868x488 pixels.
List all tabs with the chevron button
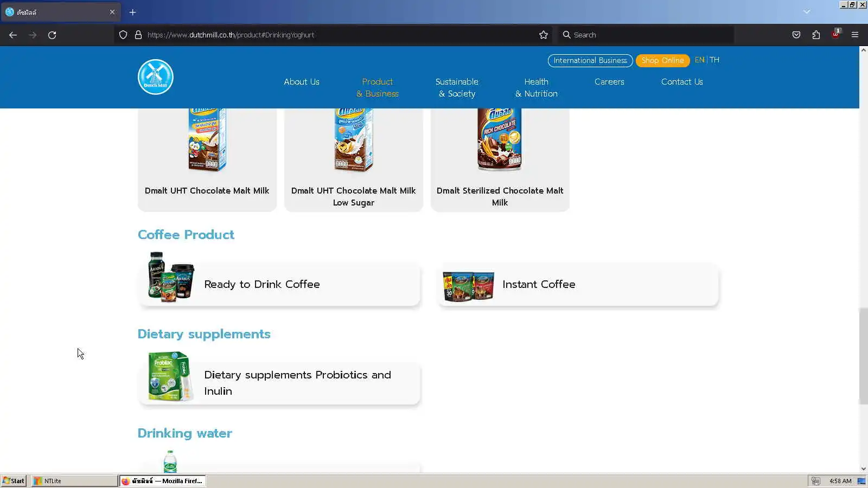click(807, 12)
